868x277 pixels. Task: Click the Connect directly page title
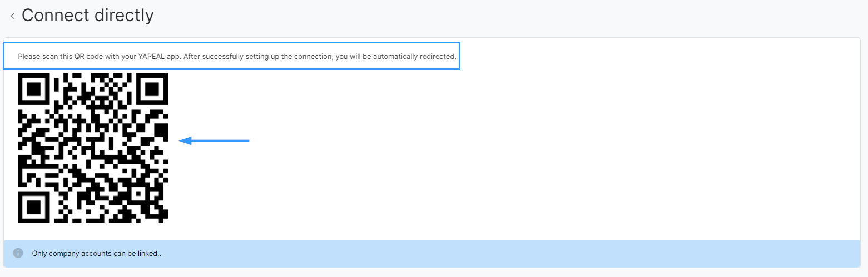(x=87, y=16)
